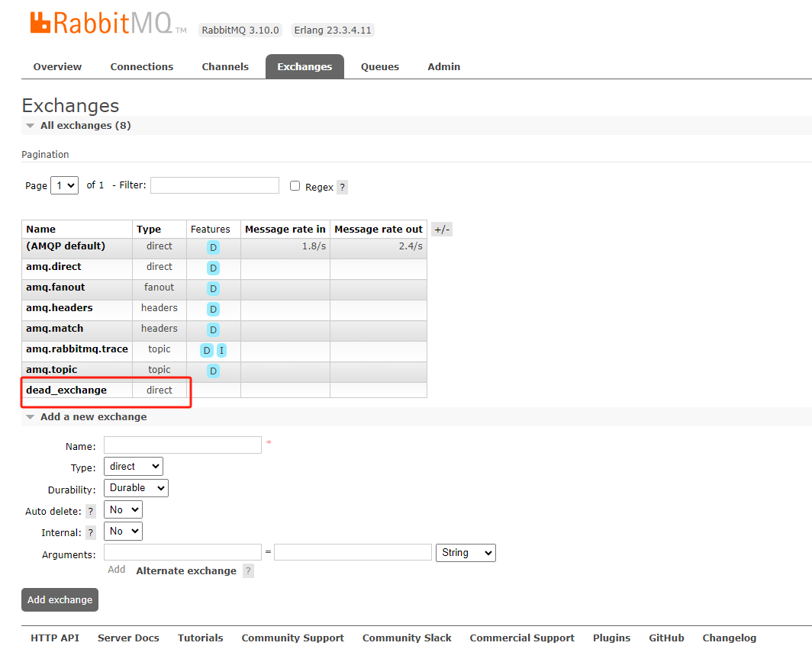Go to the Overview tab
The image size is (812, 665).
[x=57, y=67]
